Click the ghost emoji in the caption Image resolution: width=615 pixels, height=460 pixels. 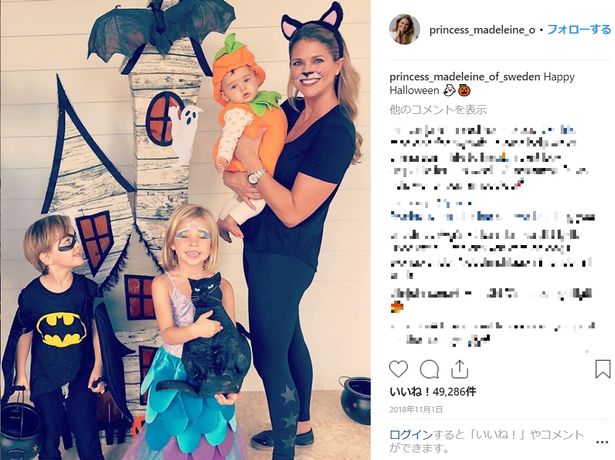[x=449, y=91]
